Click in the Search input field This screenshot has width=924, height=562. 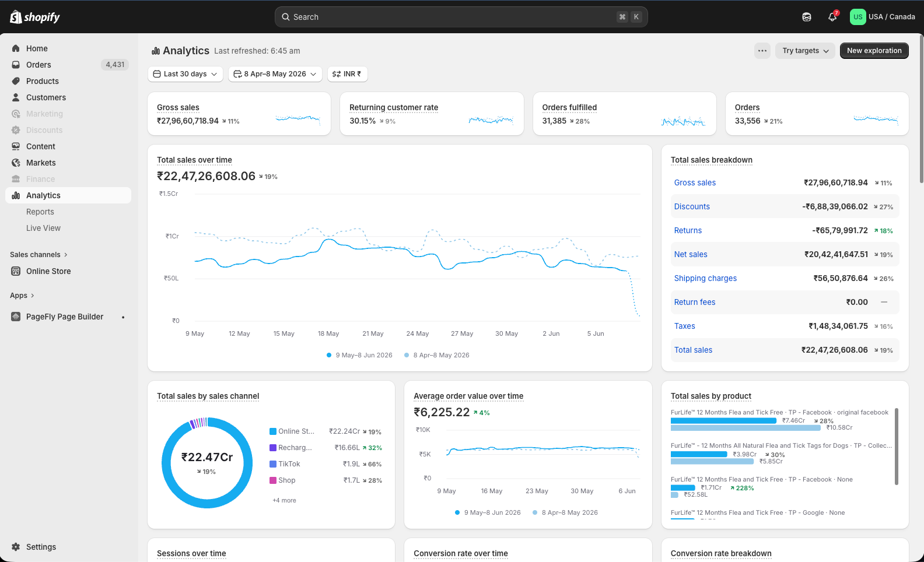(461, 17)
